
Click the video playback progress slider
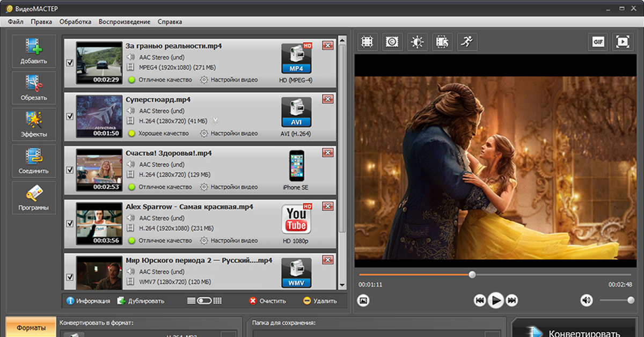pyautogui.click(x=472, y=275)
